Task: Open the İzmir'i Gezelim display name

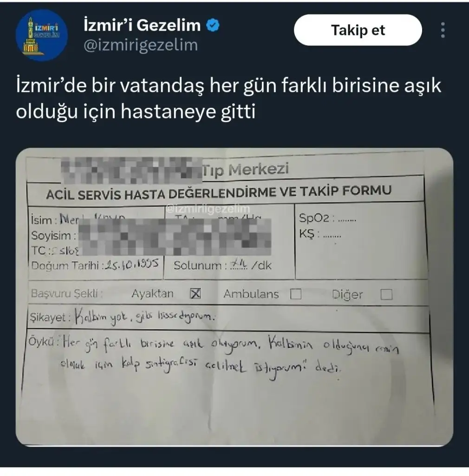Action: 142,25
